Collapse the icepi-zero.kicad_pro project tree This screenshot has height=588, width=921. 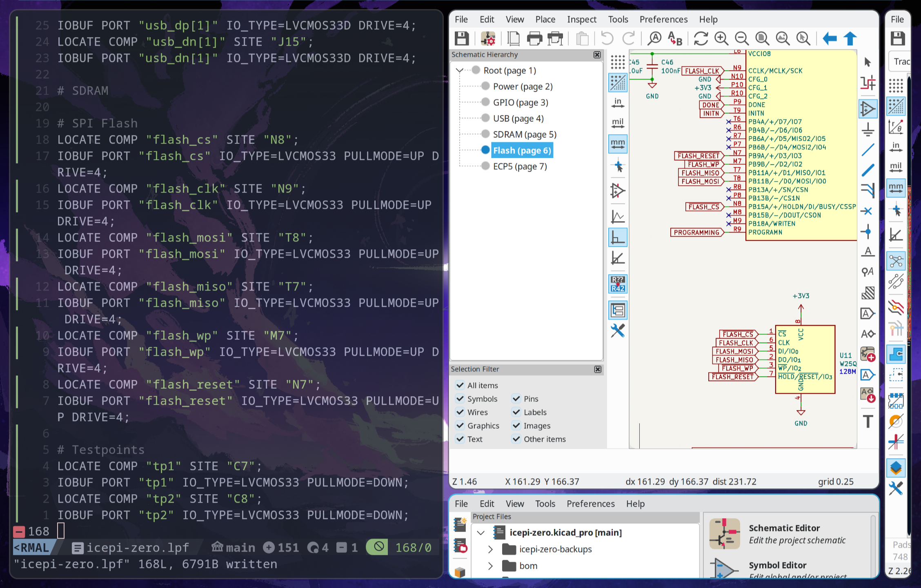pyautogui.click(x=481, y=533)
